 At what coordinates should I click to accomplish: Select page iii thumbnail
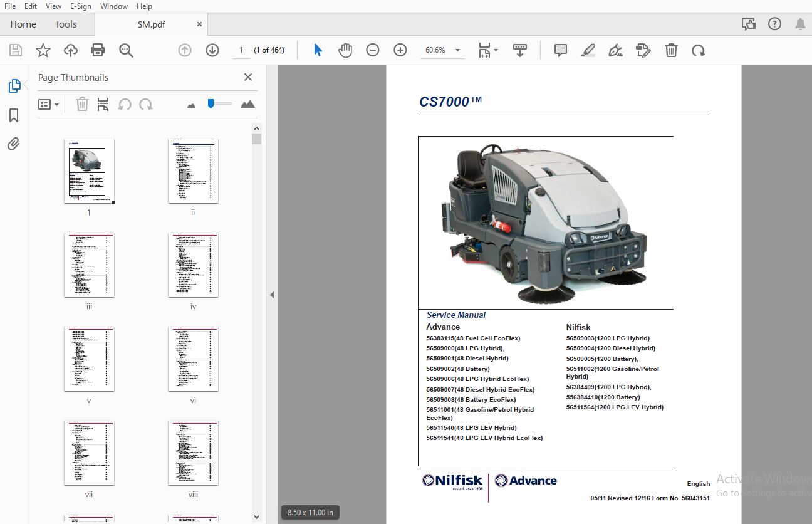coord(89,265)
